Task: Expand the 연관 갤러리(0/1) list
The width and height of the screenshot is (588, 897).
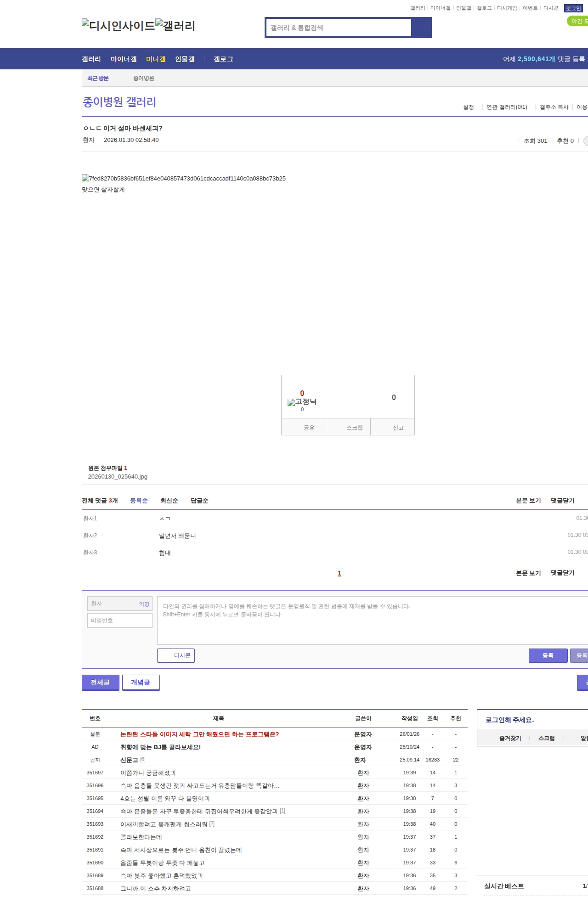Action: [507, 107]
